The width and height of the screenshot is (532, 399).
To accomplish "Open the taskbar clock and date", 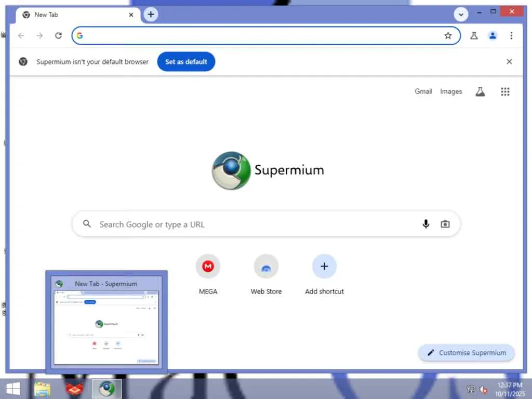I will tap(510, 389).
